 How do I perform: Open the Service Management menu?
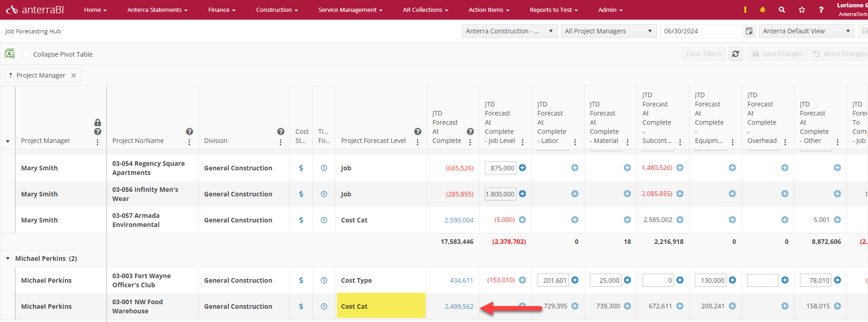350,10
